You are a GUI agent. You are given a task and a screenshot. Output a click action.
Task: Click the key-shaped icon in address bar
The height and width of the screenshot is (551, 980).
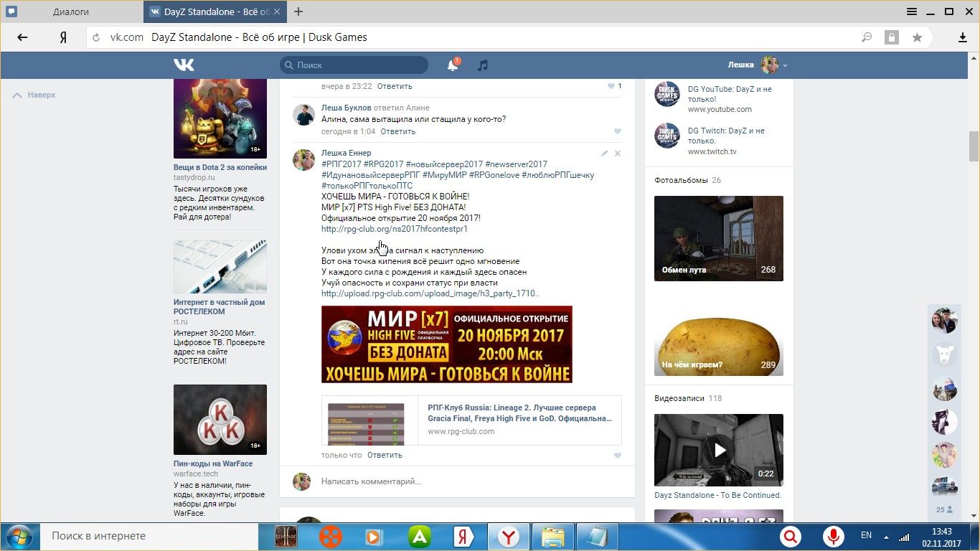[867, 37]
